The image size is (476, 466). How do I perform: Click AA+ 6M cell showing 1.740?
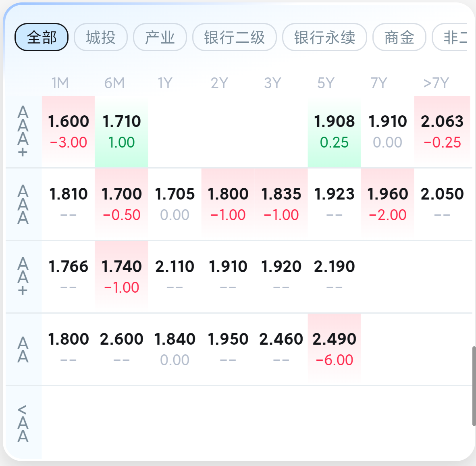click(121, 277)
